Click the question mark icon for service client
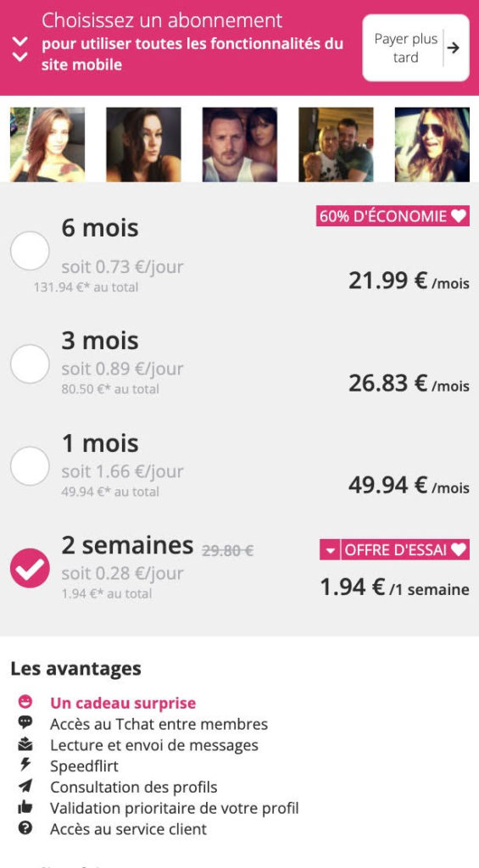 pos(25,828)
